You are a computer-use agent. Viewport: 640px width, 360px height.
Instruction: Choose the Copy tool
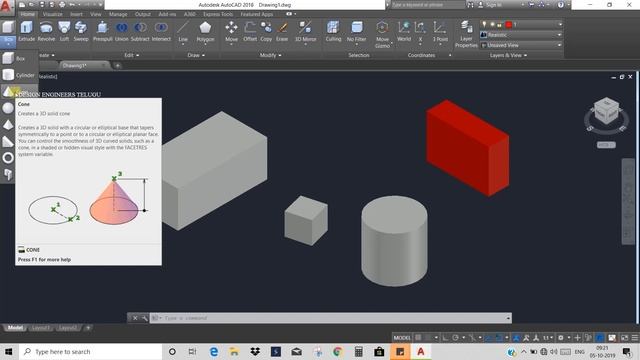(266, 31)
